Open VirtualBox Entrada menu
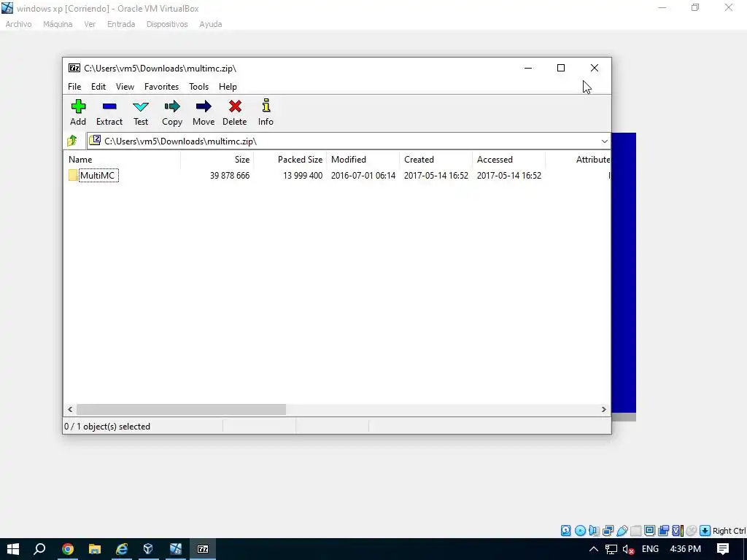Screen dimensions: 747x560 coord(121,24)
